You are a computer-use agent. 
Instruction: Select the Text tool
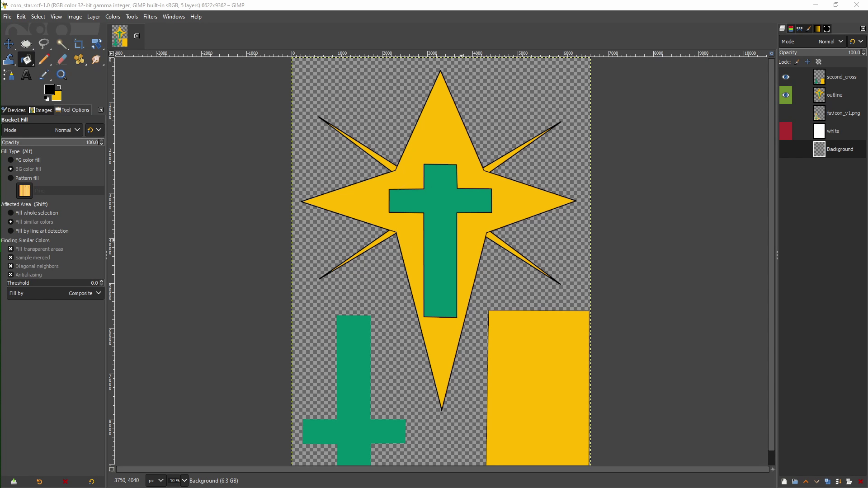[26, 75]
